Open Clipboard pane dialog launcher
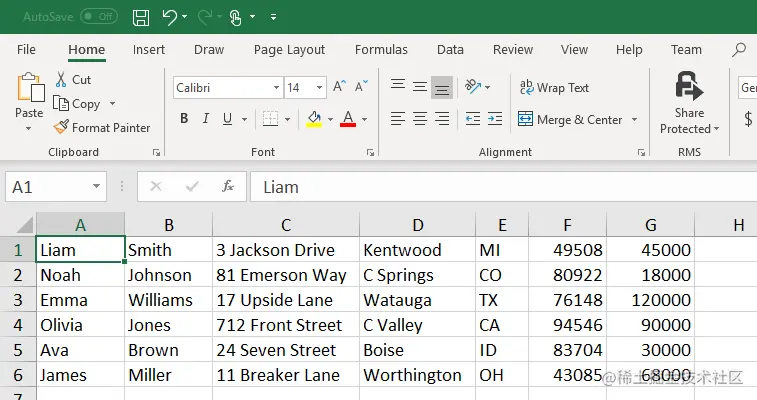 [156, 152]
